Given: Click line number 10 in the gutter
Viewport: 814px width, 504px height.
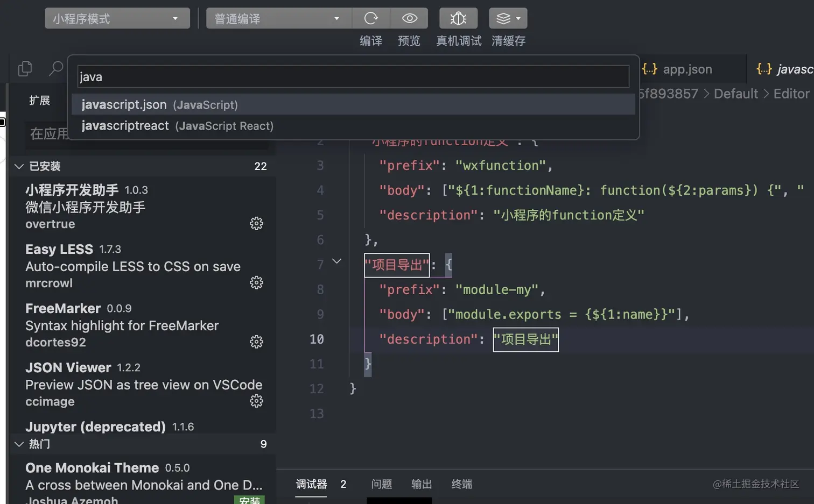Looking at the screenshot, I should (317, 339).
